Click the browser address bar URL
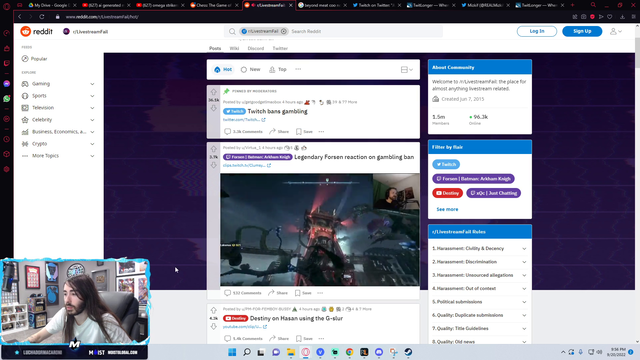The width and height of the screenshot is (640, 360). coord(102,17)
